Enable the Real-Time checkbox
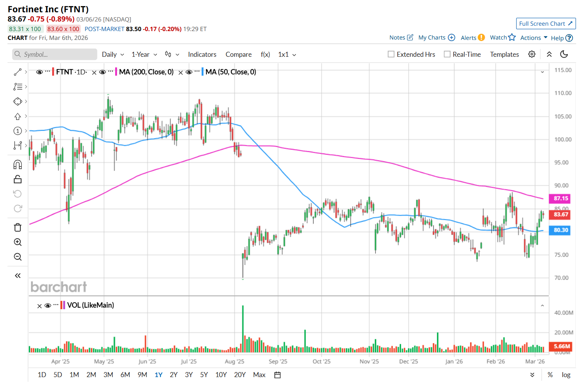588x384 pixels. [x=447, y=54]
